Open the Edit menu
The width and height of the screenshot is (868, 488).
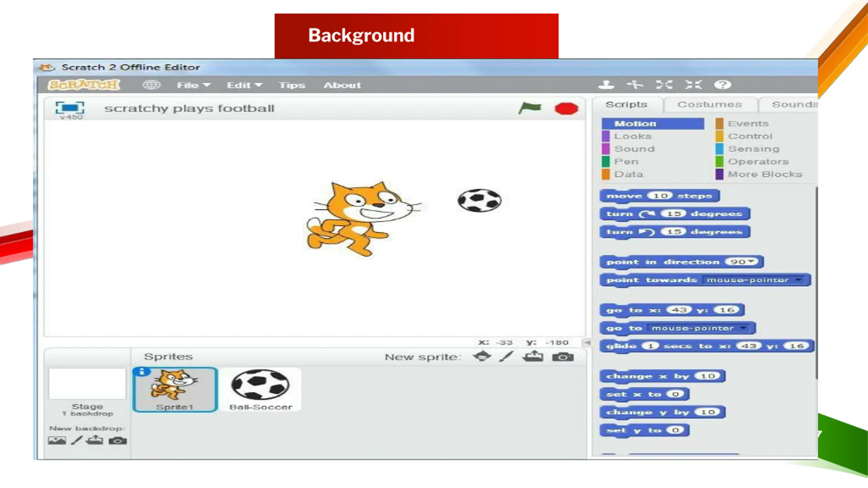(x=244, y=85)
